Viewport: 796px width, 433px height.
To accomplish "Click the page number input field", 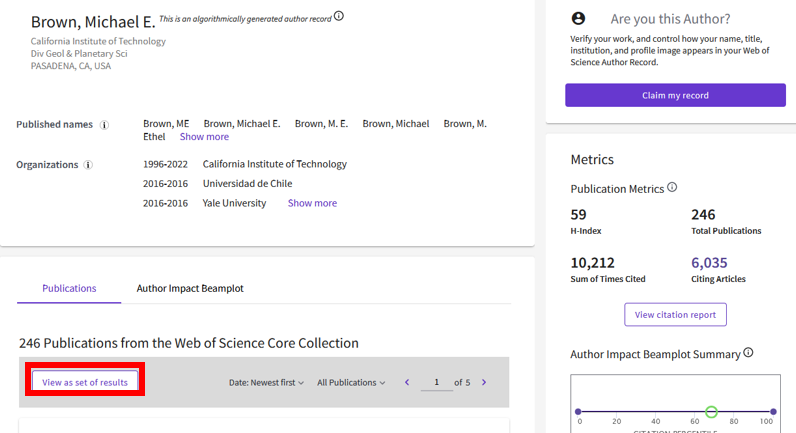I will pos(437,382).
